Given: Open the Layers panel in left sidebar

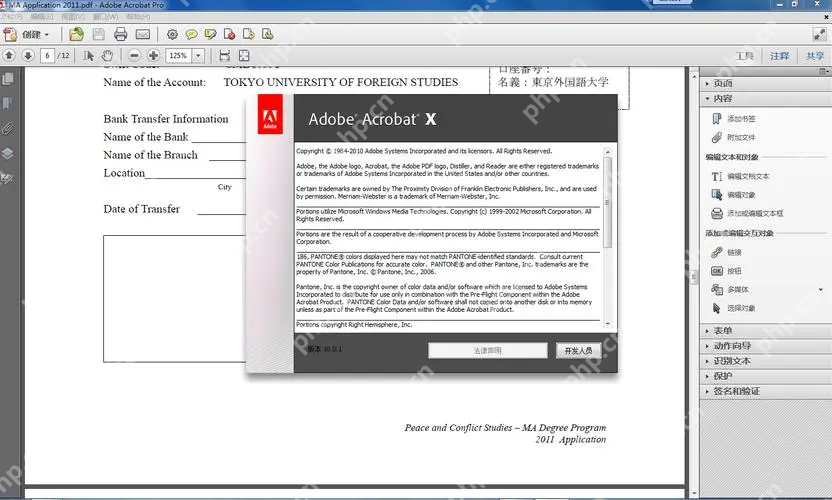Looking at the screenshot, I should tap(8, 154).
